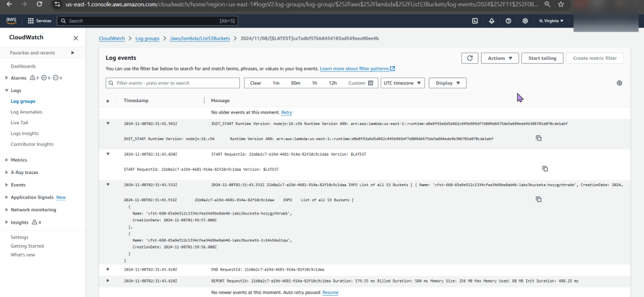
Task: Open the UTC timezone dropdown
Action: point(403,83)
